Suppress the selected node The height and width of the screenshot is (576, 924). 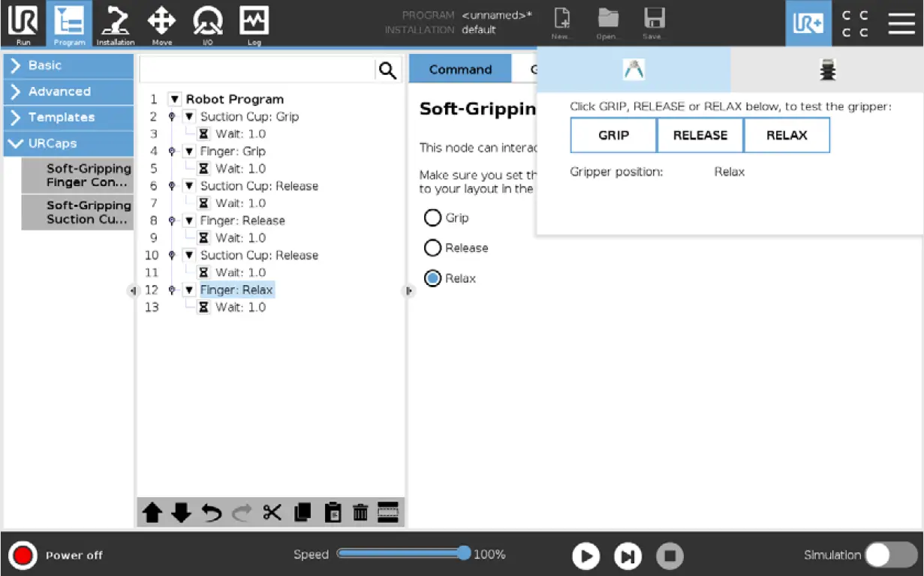point(388,513)
